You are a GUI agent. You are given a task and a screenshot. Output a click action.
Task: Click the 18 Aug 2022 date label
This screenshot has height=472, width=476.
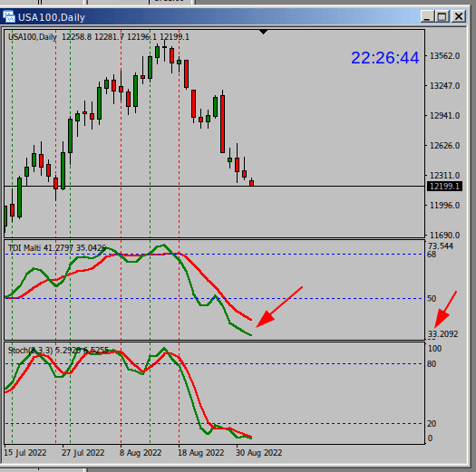click(201, 453)
